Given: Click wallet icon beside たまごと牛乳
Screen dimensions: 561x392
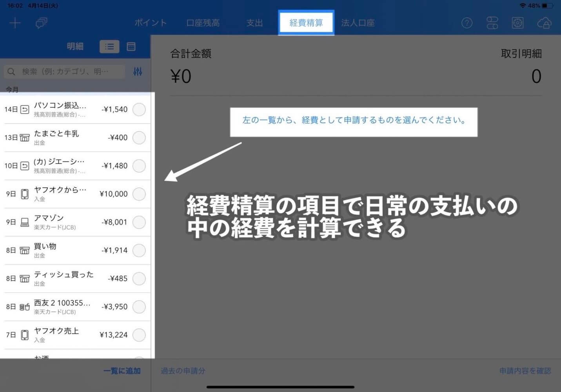Looking at the screenshot, I should point(25,138).
